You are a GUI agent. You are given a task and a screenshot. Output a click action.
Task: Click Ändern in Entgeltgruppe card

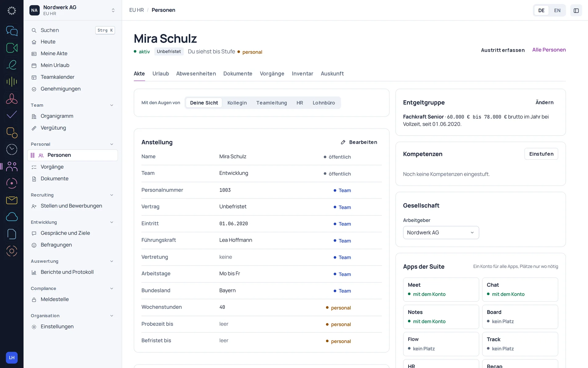[544, 102]
